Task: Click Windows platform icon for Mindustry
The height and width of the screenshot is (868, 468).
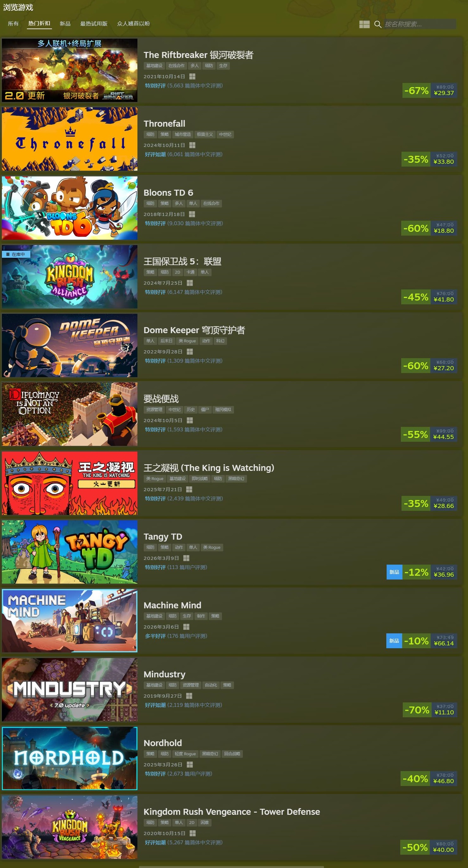Action: [189, 696]
